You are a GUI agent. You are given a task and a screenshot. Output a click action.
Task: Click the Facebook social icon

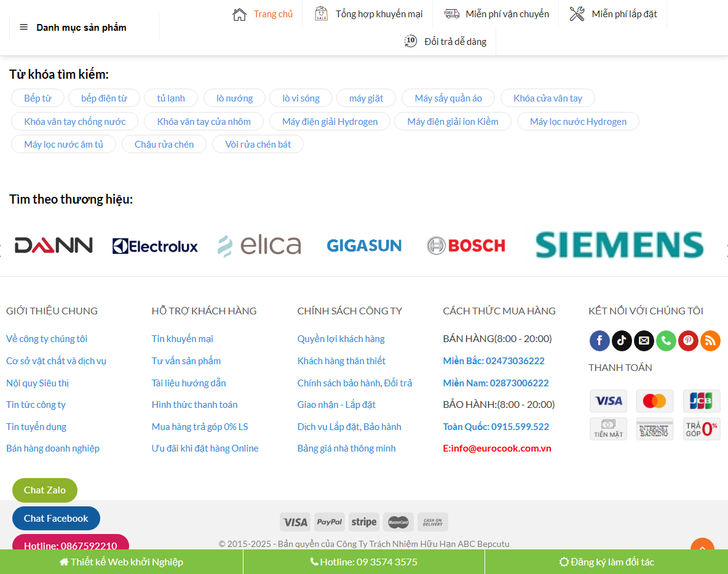point(599,340)
